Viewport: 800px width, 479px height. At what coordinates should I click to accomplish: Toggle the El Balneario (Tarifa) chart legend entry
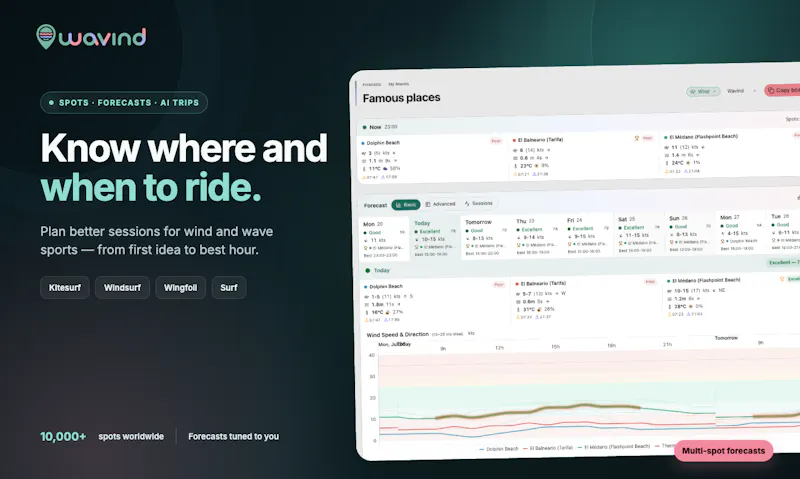548,448
